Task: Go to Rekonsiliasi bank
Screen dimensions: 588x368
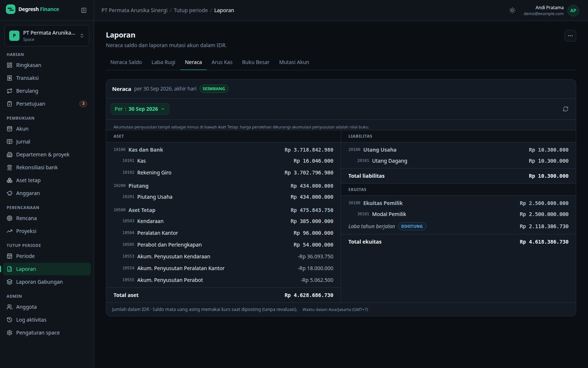Action: coord(47,167)
